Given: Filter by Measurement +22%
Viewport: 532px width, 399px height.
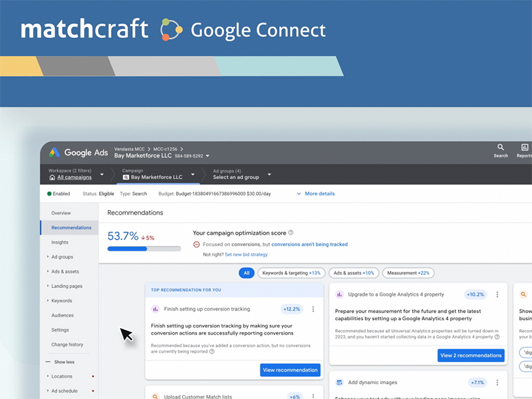Looking at the screenshot, I should 408,273.
